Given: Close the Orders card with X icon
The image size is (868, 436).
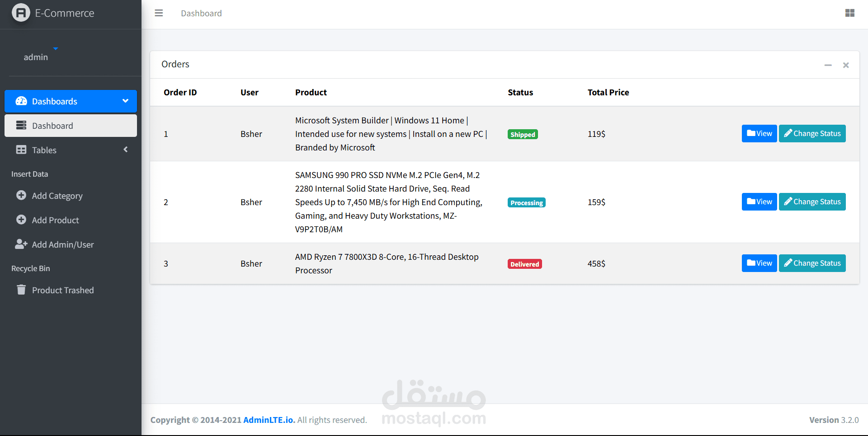Looking at the screenshot, I should [846, 65].
